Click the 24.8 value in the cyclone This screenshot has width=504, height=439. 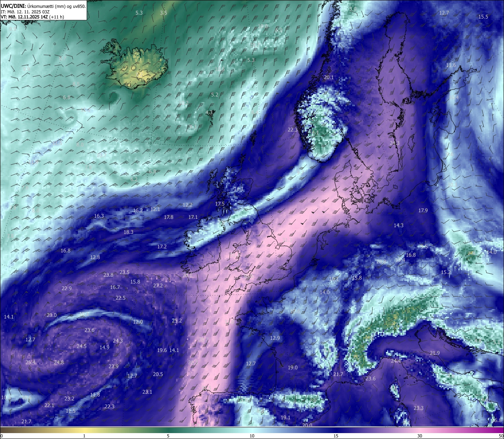(59, 362)
